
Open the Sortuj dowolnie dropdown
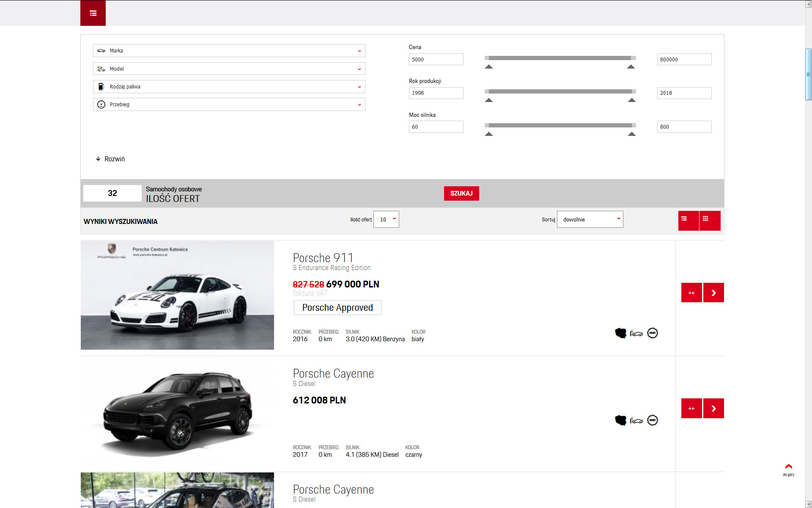pos(590,219)
